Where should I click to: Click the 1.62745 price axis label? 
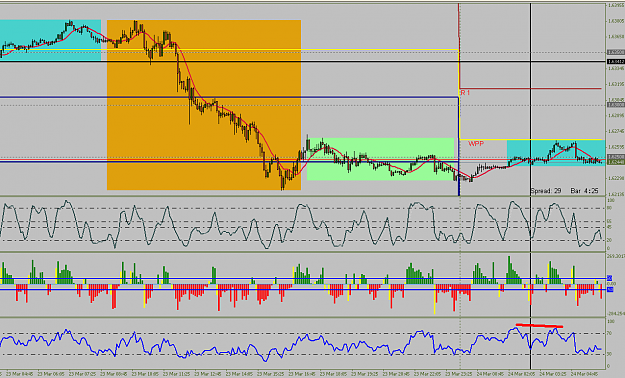616,131
